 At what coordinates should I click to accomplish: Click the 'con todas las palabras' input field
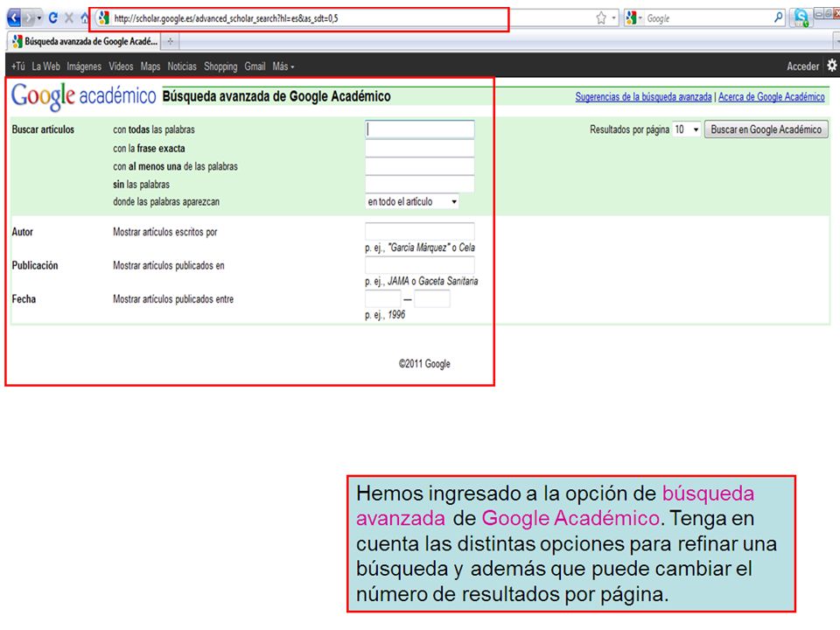[420, 129]
